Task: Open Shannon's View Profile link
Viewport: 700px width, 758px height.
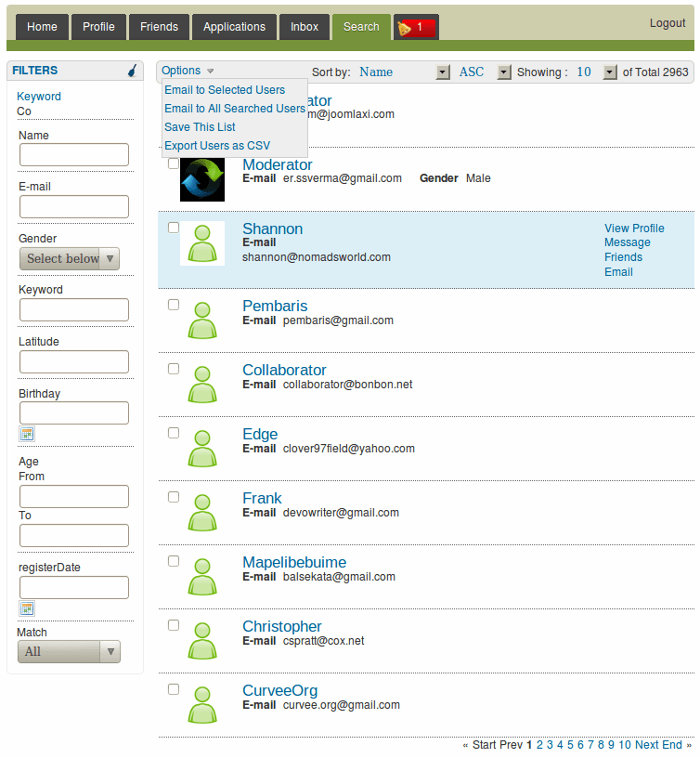Action: (x=634, y=229)
